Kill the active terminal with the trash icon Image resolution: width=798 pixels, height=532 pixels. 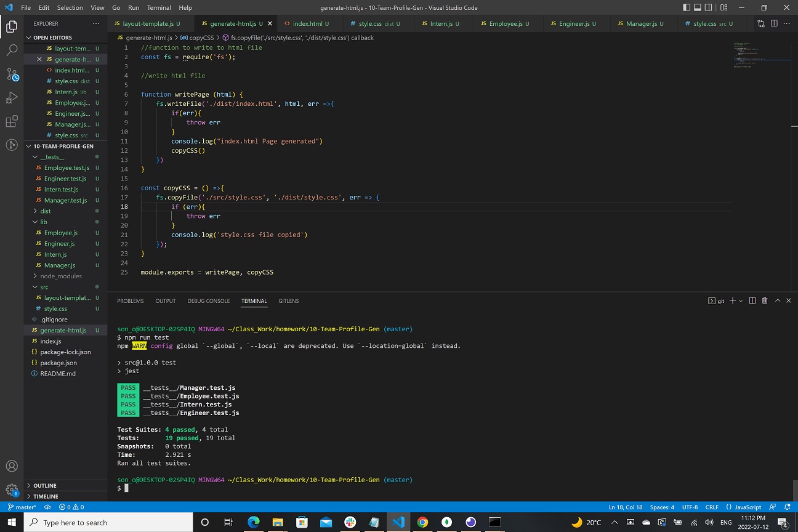coord(765,300)
